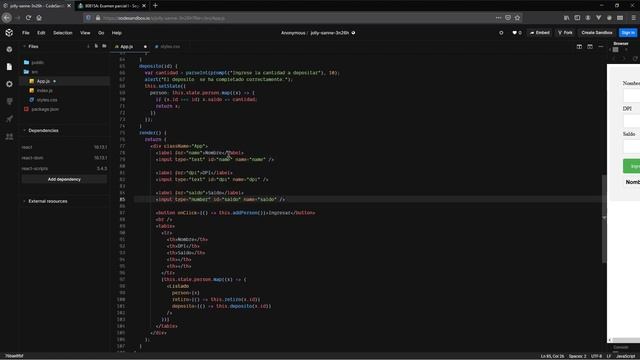The width and height of the screenshot is (640, 360).
Task: Click the upload/download icon in Files header
Action: point(88,47)
